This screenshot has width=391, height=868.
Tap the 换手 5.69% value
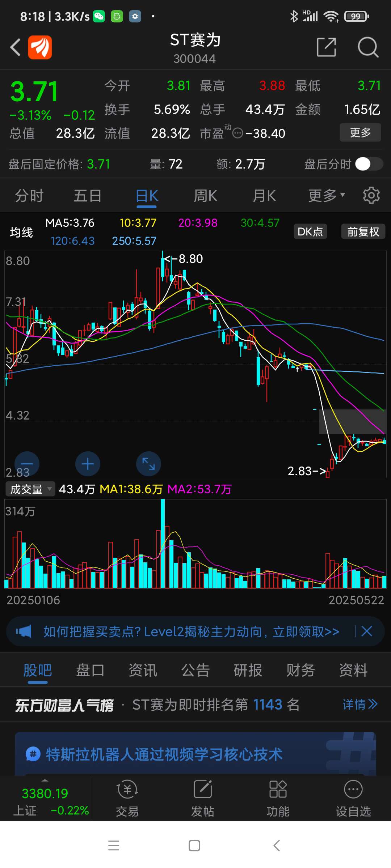[172, 109]
